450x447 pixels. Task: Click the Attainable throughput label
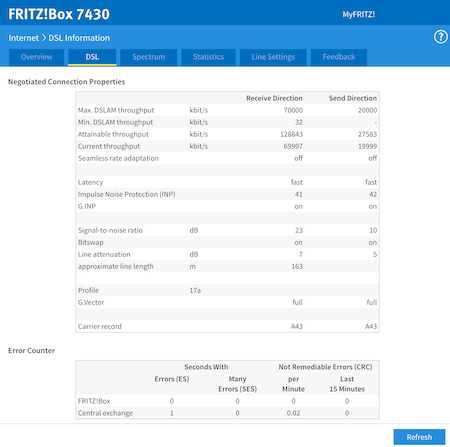113,134
